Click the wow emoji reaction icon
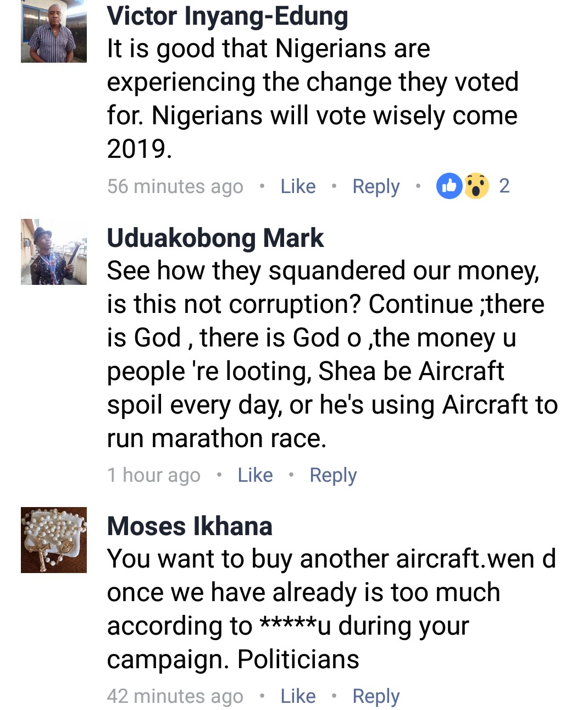 tap(476, 186)
